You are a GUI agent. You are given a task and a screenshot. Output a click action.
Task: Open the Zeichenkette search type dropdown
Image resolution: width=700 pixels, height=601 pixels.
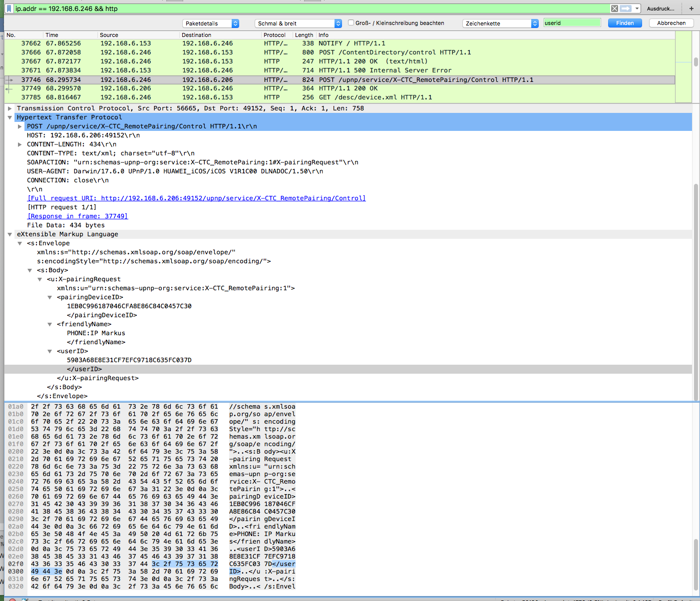click(x=501, y=23)
